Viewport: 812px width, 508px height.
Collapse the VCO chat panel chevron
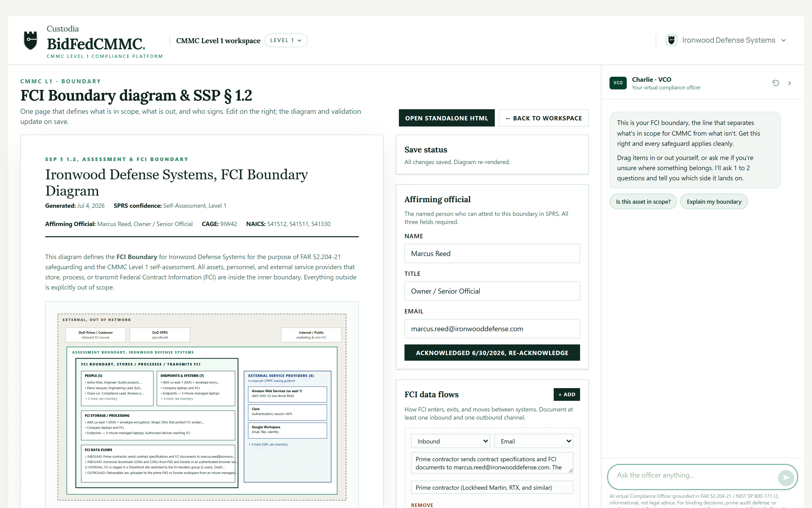coord(789,83)
